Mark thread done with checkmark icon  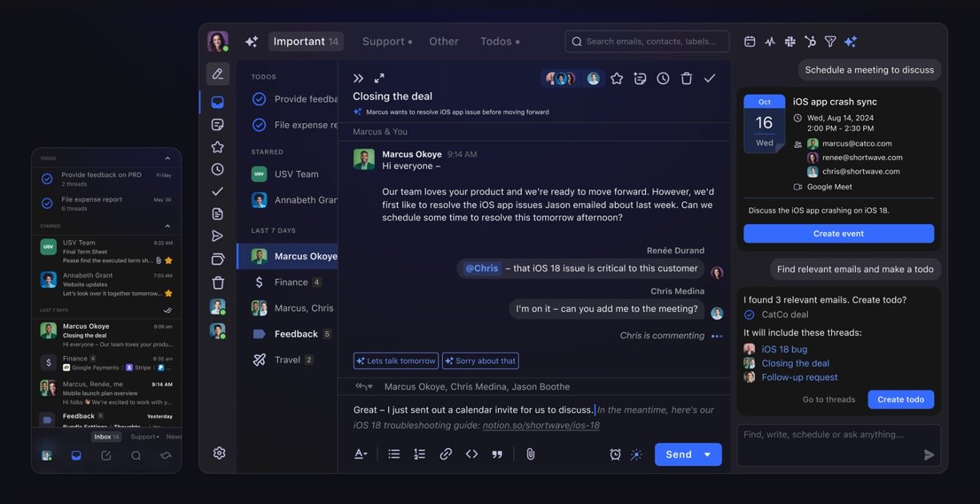709,78
